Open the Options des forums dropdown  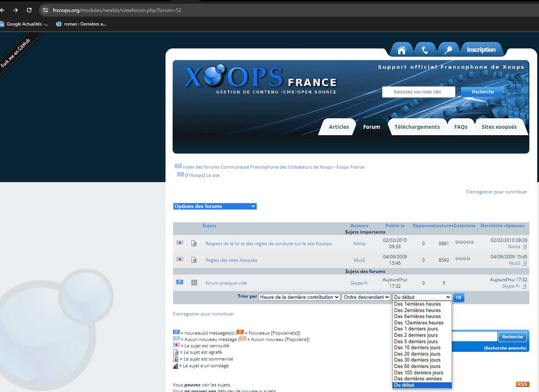click(215, 206)
